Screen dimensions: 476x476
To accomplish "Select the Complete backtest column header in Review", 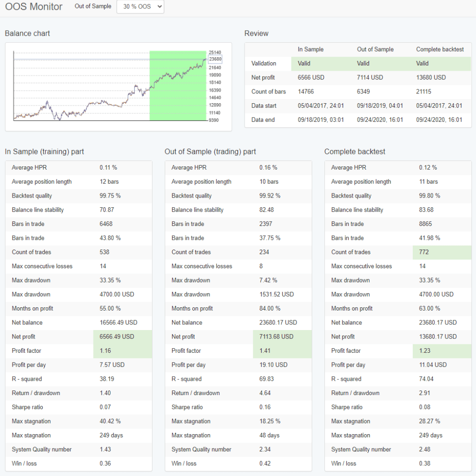I will click(440, 49).
